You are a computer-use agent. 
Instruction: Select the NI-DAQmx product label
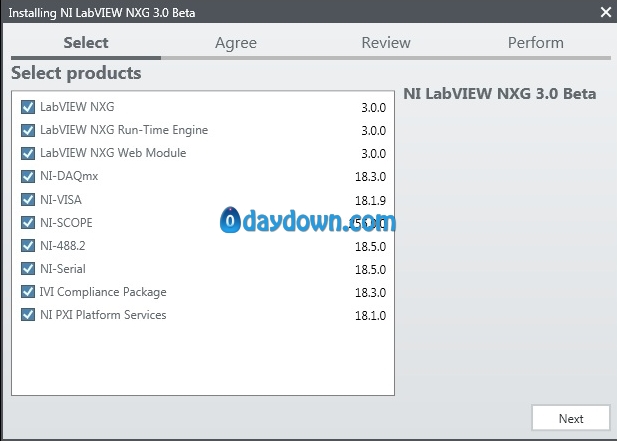coord(69,176)
